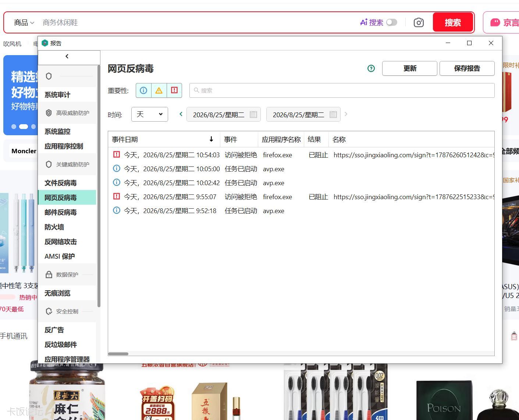Select 防火墙 in the sidebar
The height and width of the screenshot is (420, 519).
click(67, 227)
